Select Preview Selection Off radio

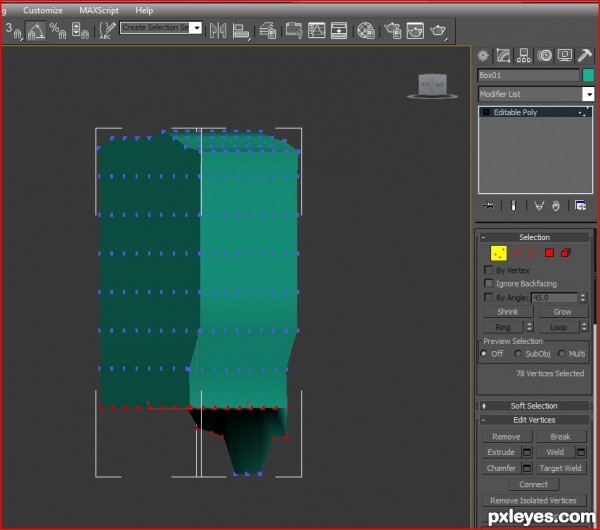484,354
